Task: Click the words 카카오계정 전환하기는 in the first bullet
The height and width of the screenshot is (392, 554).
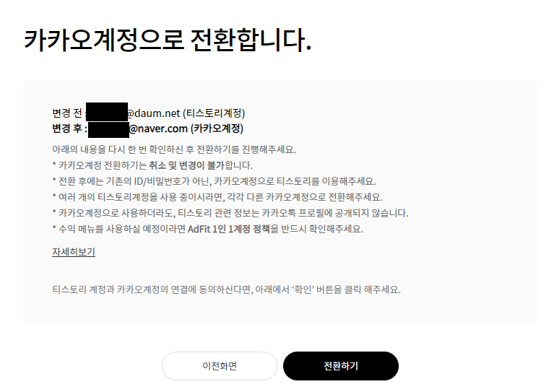Action: 103,165
